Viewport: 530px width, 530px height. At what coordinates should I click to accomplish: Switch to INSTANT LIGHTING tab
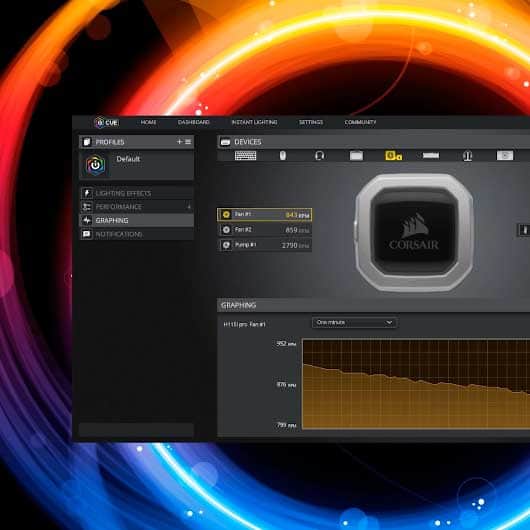255,122
